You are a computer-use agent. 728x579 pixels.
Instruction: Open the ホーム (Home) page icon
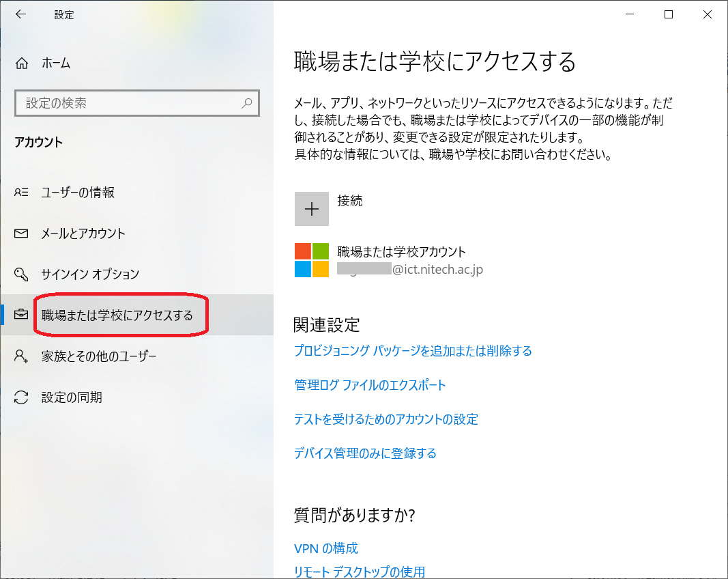tap(20, 63)
